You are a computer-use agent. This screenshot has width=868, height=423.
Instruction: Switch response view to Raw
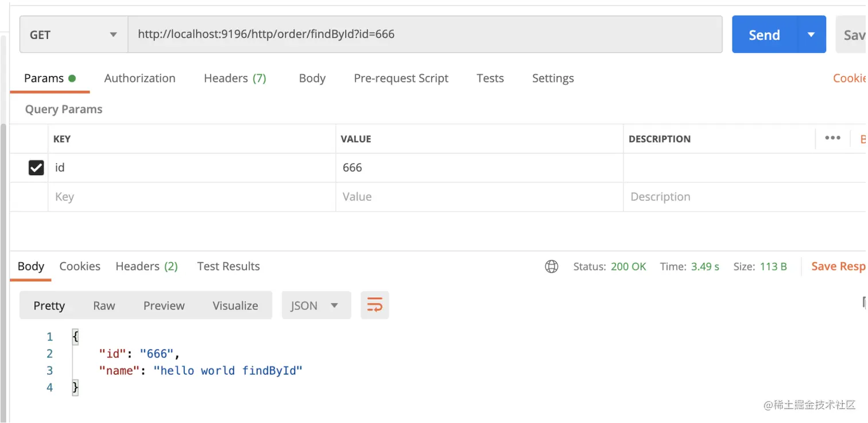pyautogui.click(x=104, y=305)
